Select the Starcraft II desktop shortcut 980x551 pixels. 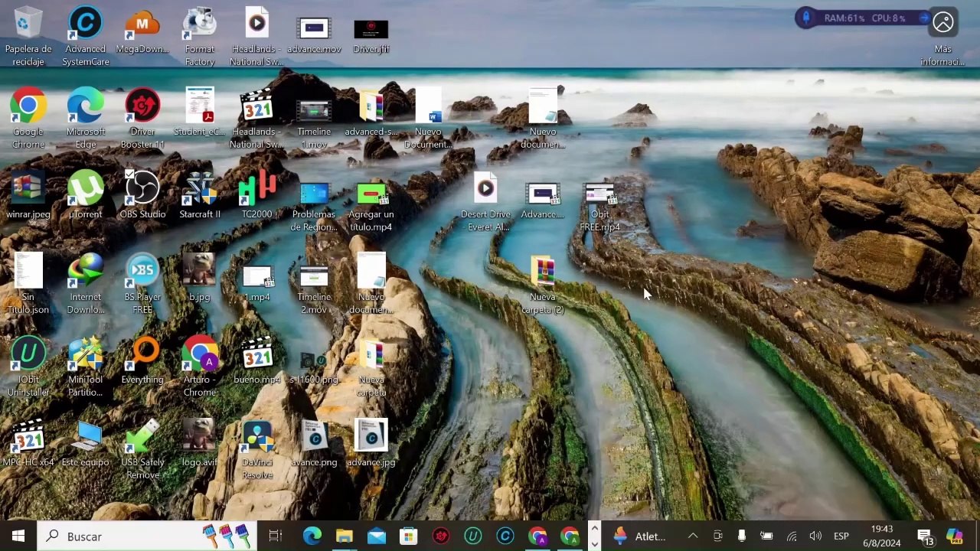pos(199,195)
